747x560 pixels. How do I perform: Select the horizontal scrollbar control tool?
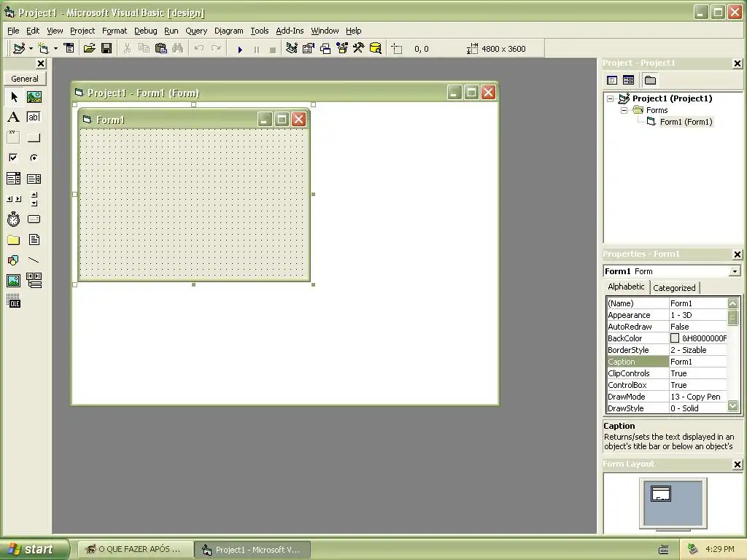14,199
